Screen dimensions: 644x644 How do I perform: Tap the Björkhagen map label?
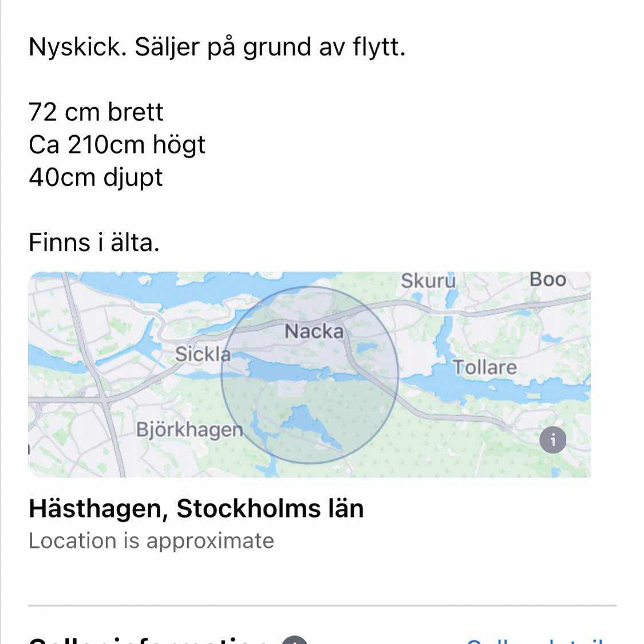click(x=189, y=430)
